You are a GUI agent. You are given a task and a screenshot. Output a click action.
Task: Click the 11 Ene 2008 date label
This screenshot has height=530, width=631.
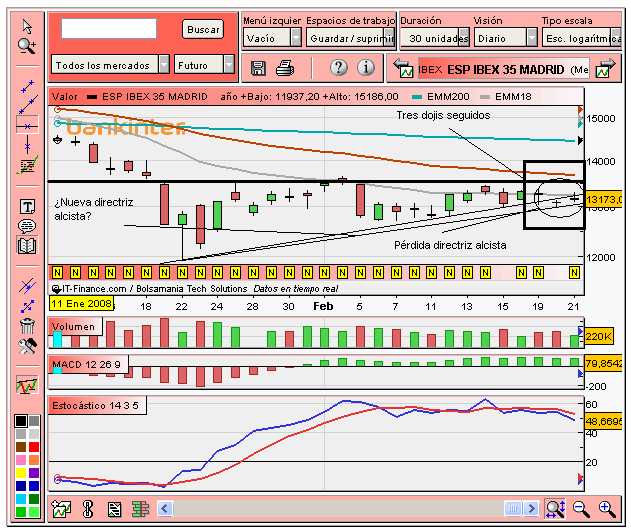81,303
